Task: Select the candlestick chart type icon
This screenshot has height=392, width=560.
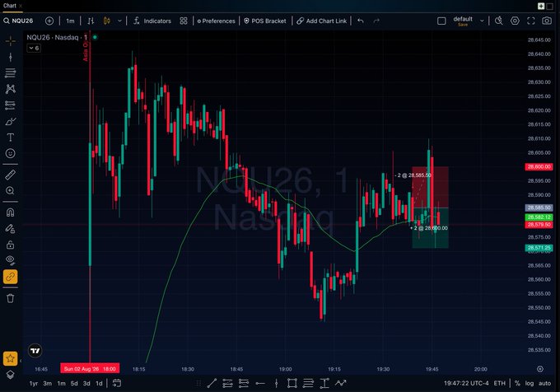Action: pyautogui.click(x=106, y=21)
